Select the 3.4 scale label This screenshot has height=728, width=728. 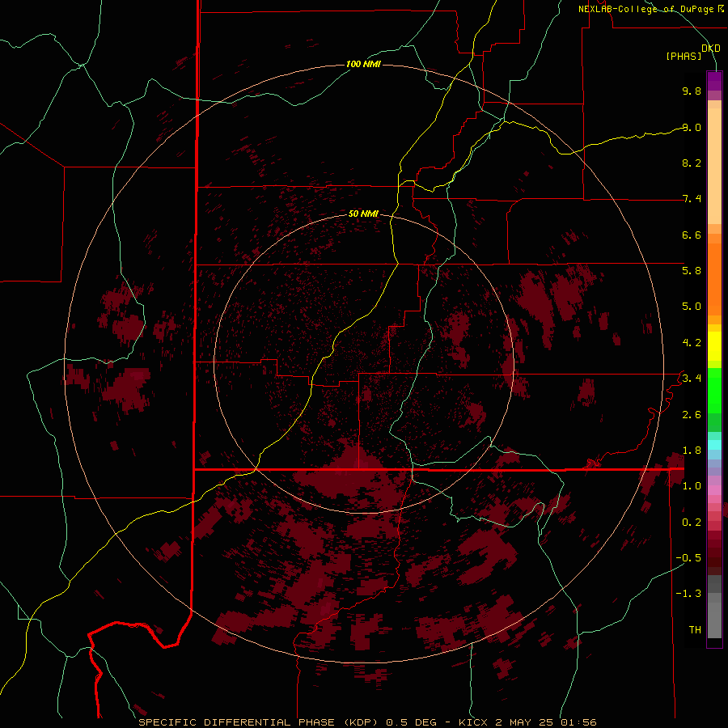[692, 378]
